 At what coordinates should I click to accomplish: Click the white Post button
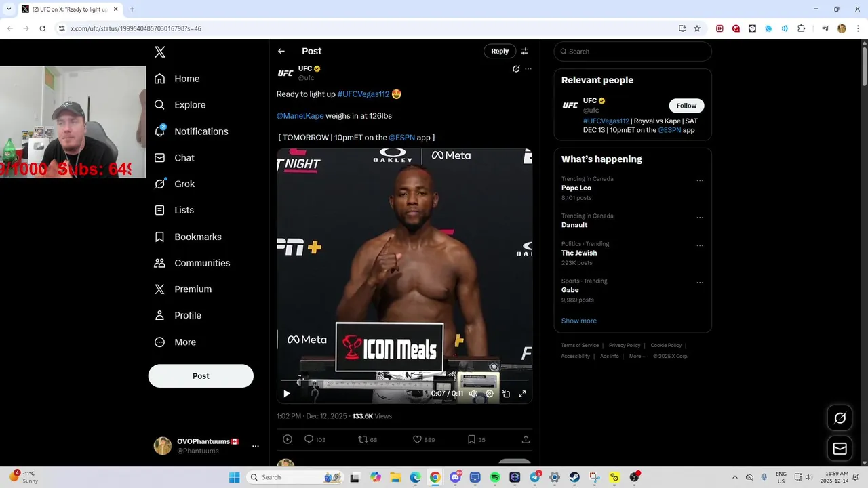pos(201,376)
